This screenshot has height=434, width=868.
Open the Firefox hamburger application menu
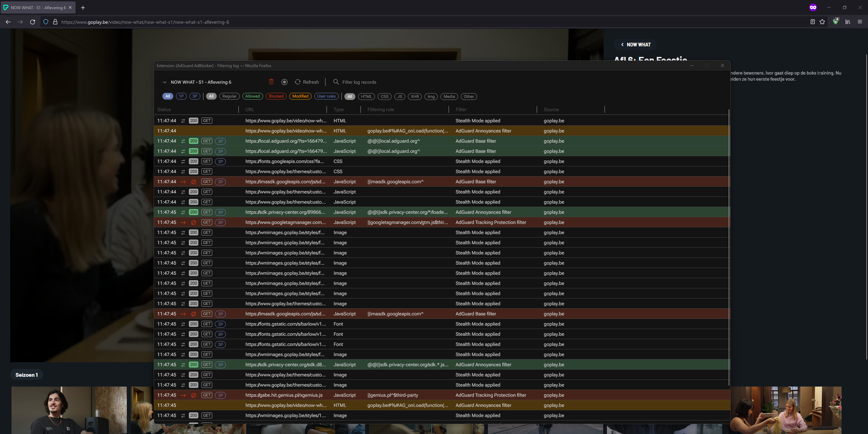tap(860, 22)
